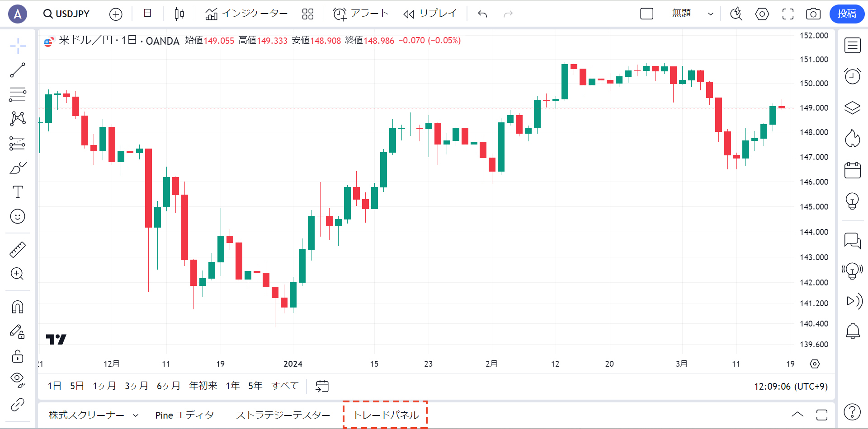Open USDJPY symbol search
Image resolution: width=868 pixels, height=429 pixels.
tap(66, 14)
